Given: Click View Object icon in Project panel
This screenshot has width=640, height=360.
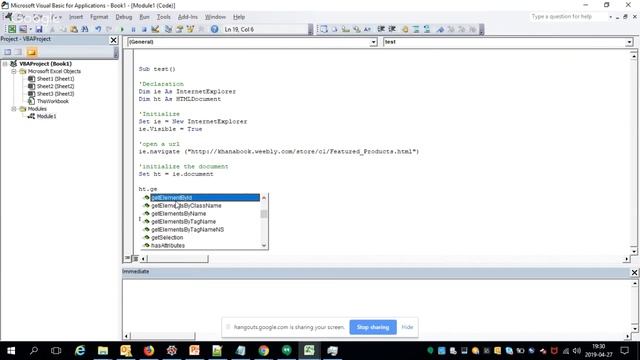Looking at the screenshot, I should pos(18,52).
